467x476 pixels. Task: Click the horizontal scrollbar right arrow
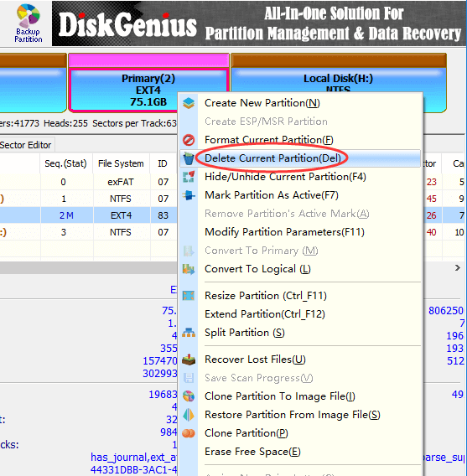pos(458,268)
